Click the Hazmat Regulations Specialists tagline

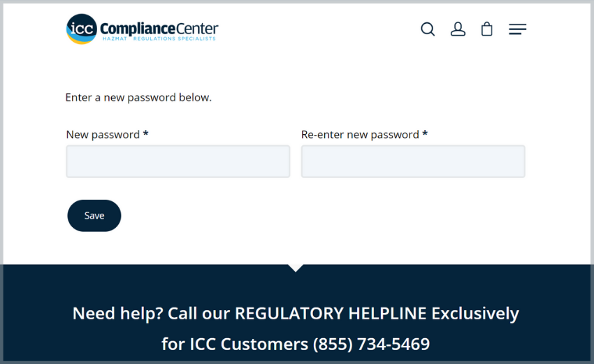point(159,39)
